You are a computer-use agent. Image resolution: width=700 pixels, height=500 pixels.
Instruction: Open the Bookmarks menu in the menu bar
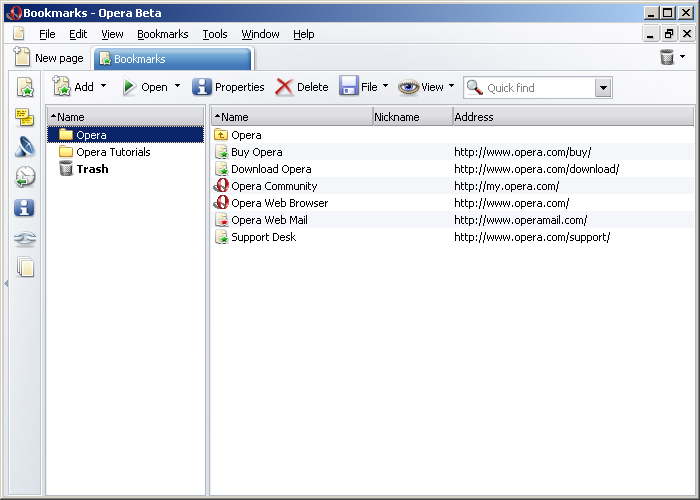click(x=162, y=34)
